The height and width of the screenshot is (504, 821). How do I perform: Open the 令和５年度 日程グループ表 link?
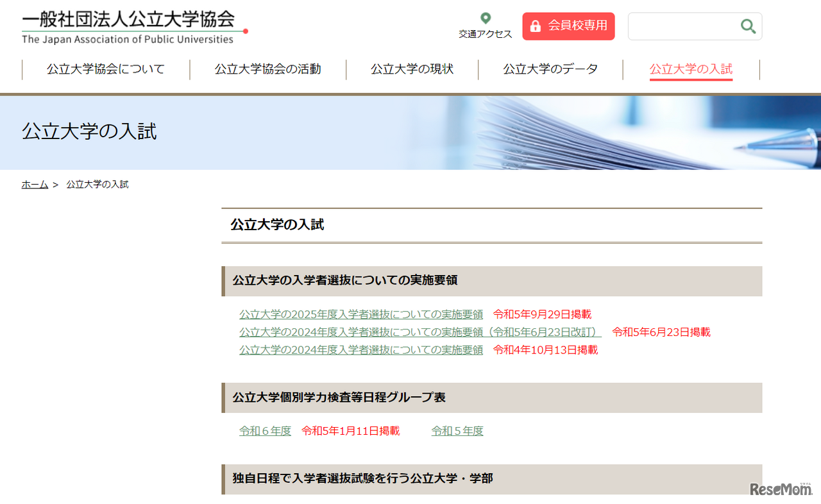pos(457,431)
